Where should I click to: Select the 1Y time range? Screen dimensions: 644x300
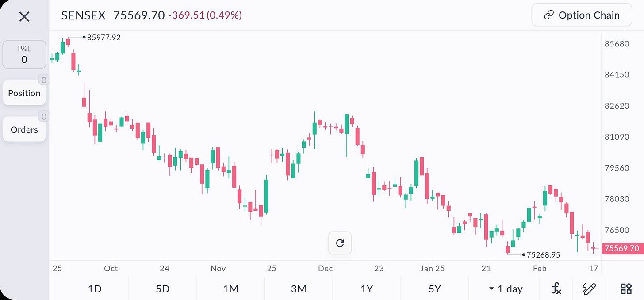[x=367, y=289]
